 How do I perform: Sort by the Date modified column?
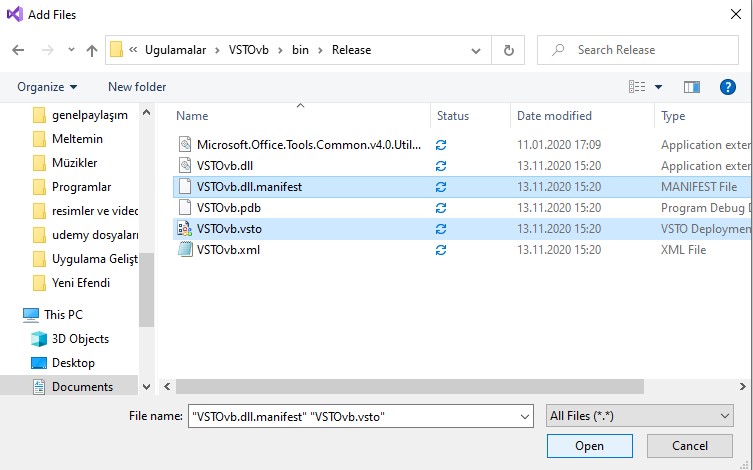click(x=554, y=116)
